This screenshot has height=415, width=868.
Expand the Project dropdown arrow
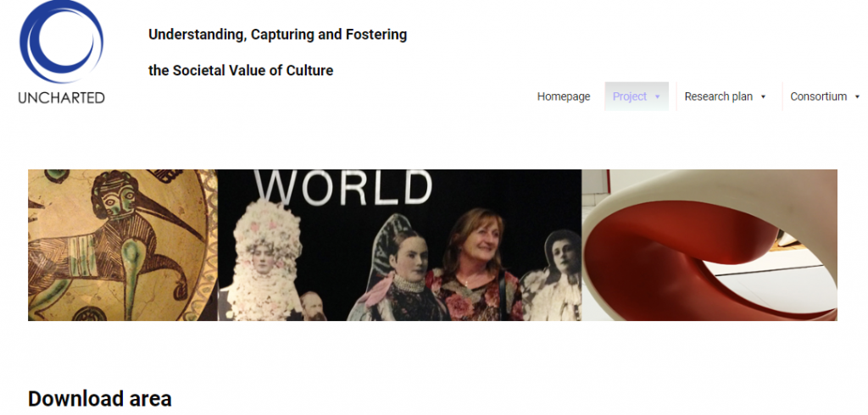[658, 97]
